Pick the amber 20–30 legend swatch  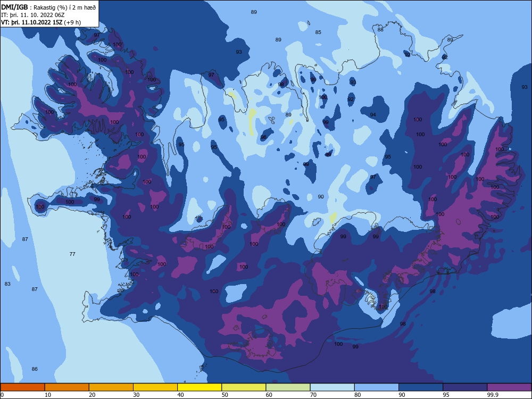(111, 387)
